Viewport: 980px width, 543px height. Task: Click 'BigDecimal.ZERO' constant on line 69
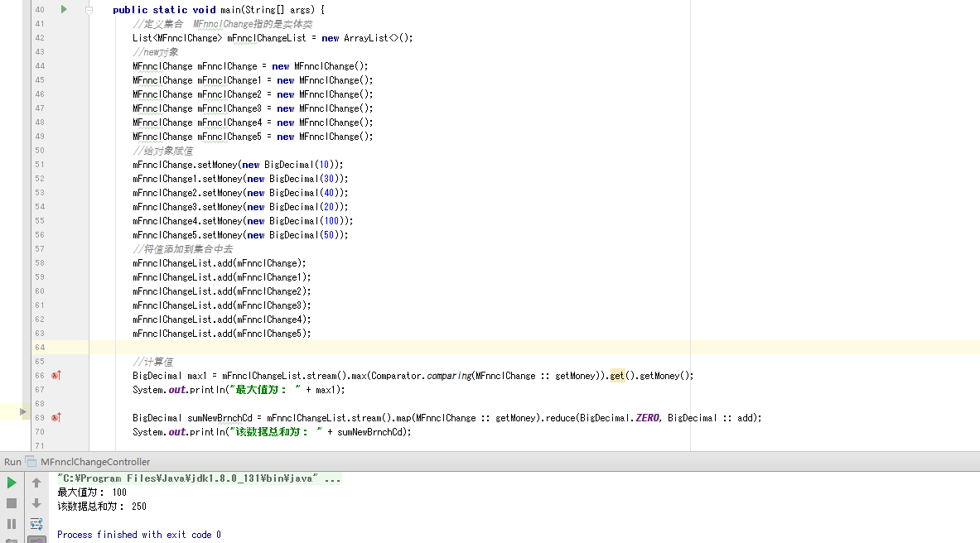pos(619,418)
